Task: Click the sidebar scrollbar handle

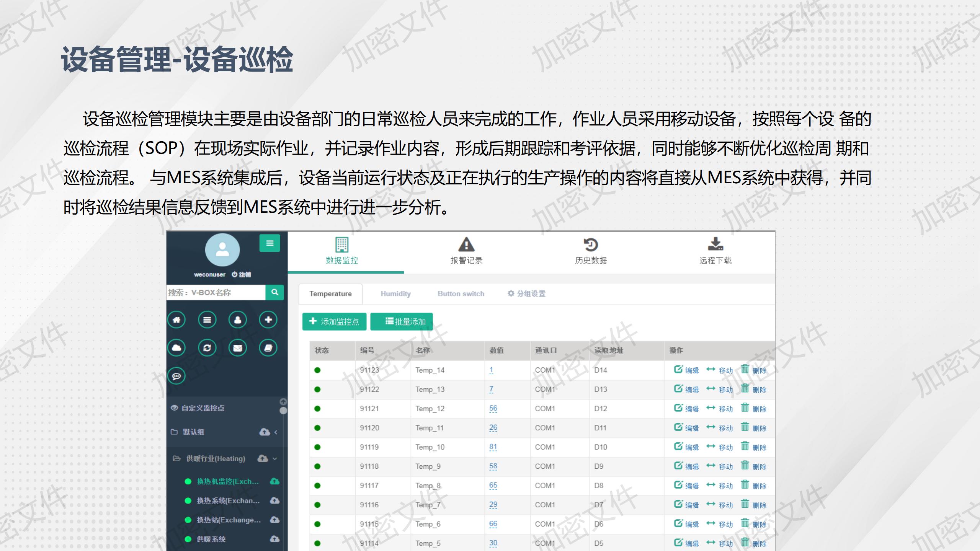Action: pyautogui.click(x=283, y=411)
